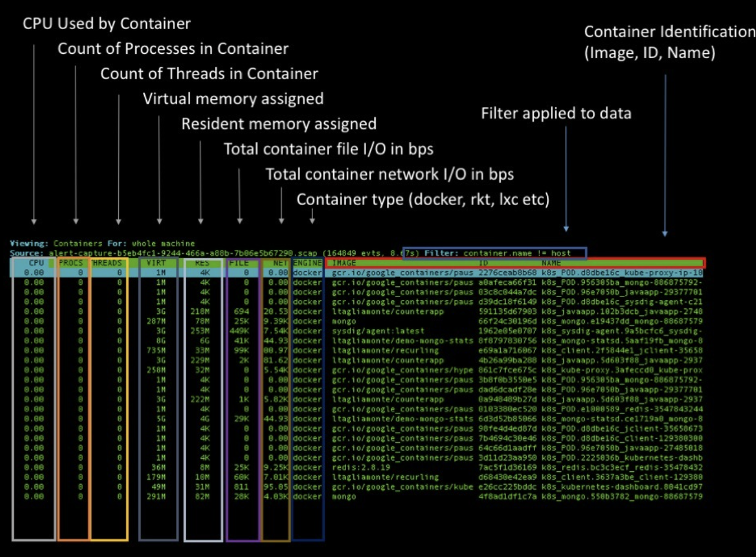
Task: Click the VIRT memory column header
Action: tap(156, 263)
